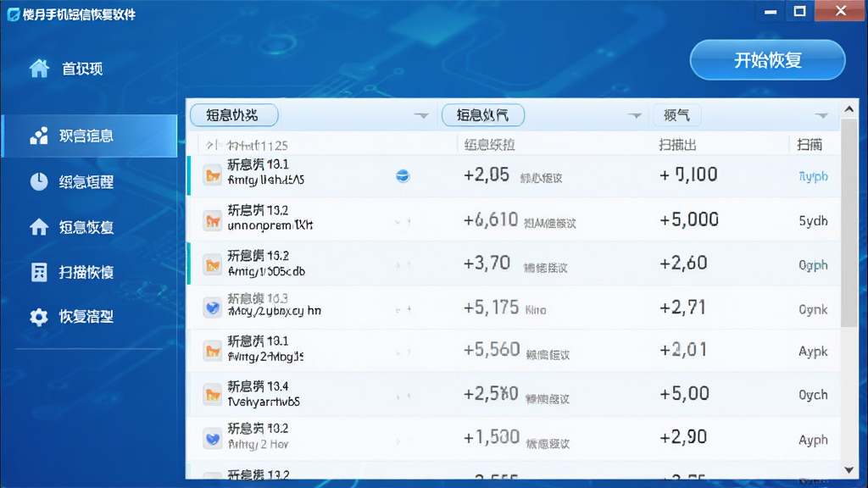Click the +5,000 scanned value
The width and height of the screenshot is (868, 488).
click(x=688, y=219)
